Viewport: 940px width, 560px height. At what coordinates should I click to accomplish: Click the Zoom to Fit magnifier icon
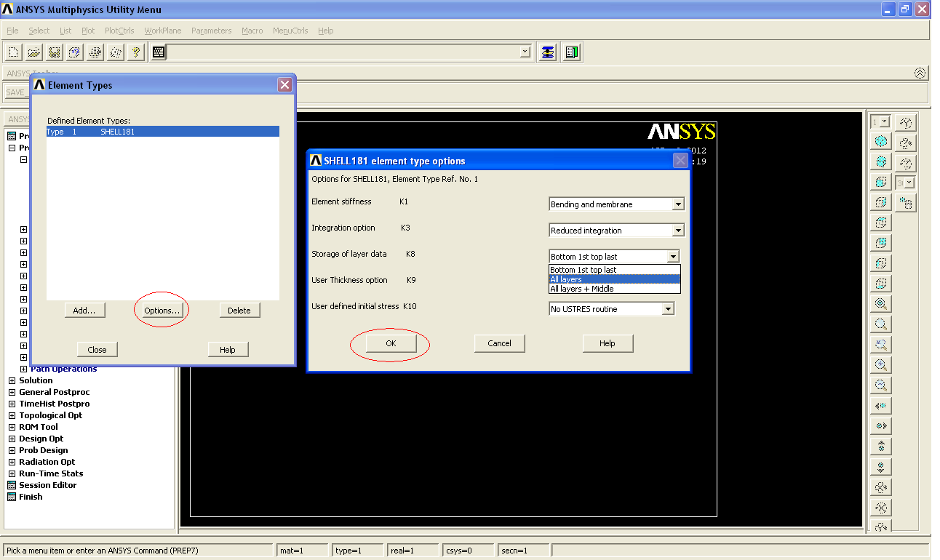(881, 305)
